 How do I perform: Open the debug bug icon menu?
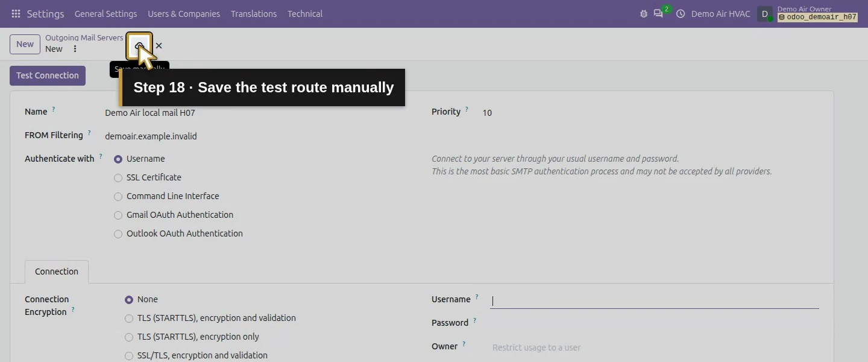click(644, 14)
